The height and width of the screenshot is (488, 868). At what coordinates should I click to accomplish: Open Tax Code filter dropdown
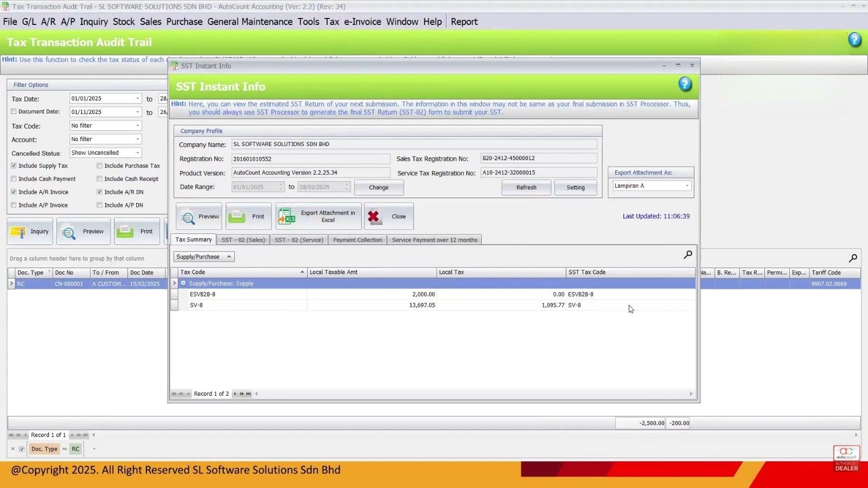coord(137,125)
